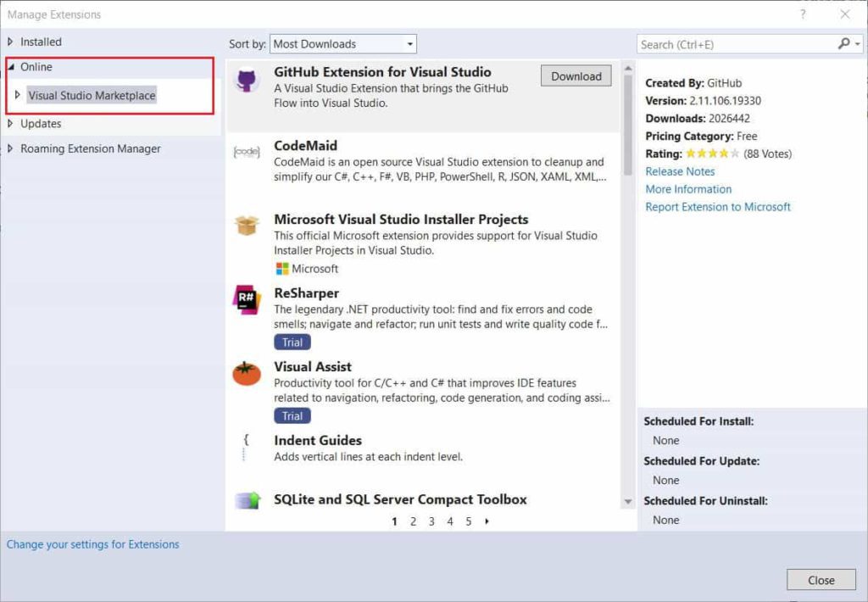This screenshot has height=602, width=868.
Task: Click the ReSharper R# icon
Action: (247, 299)
